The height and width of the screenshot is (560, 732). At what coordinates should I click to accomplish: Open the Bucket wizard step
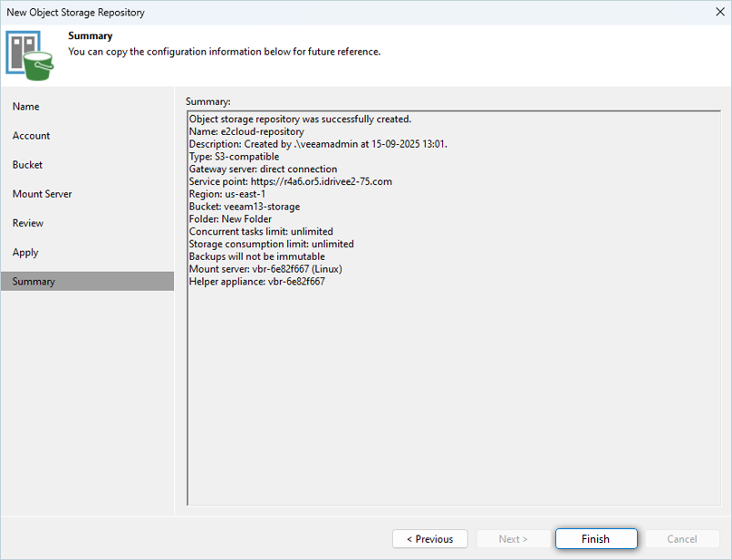coord(28,165)
